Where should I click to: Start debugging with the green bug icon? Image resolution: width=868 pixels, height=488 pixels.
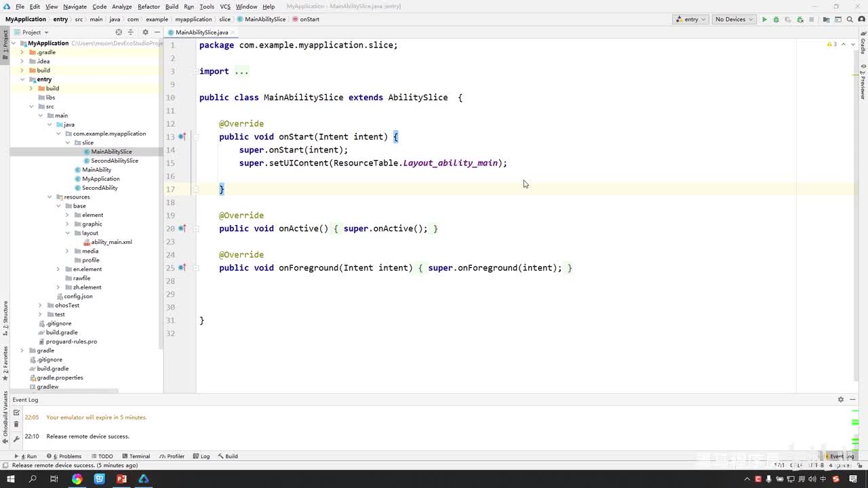(x=776, y=20)
